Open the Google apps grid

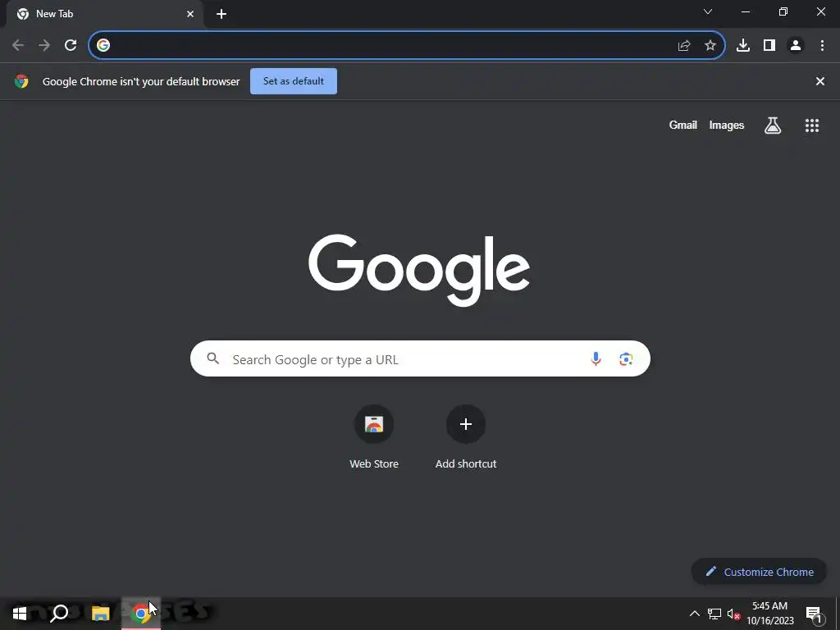click(812, 126)
